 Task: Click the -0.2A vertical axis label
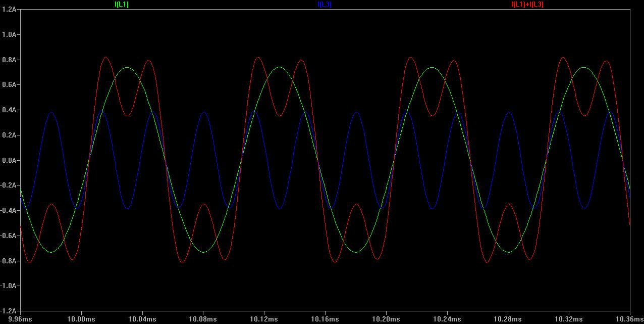point(9,186)
